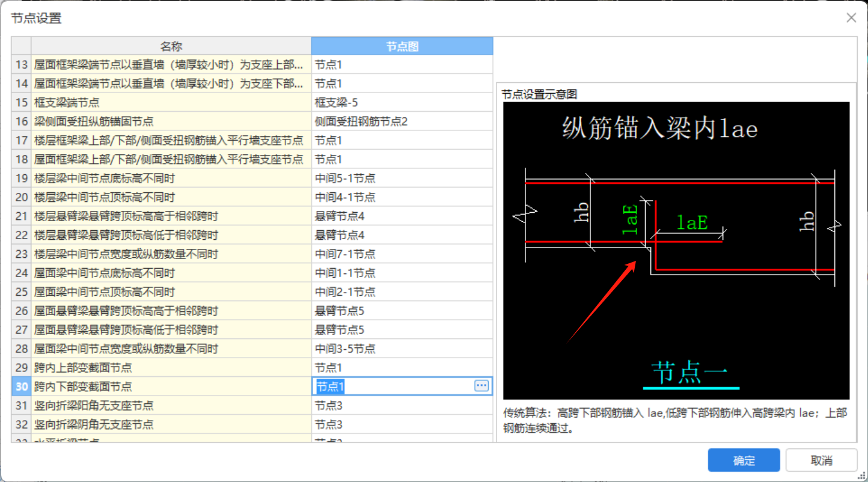868x482 pixels.
Task: Select row 15 框支梁端节点
Action: pyautogui.click(x=171, y=102)
